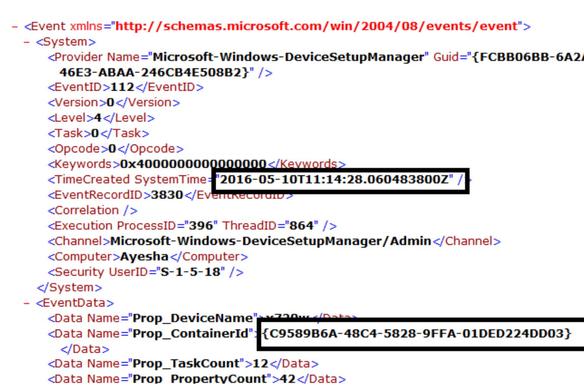Click the closing System tag
This screenshot has width=584, height=392.
click(x=69, y=288)
